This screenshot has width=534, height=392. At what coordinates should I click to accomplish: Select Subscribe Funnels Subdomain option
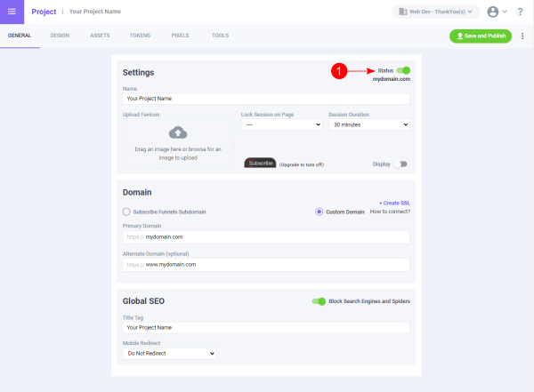pos(126,212)
